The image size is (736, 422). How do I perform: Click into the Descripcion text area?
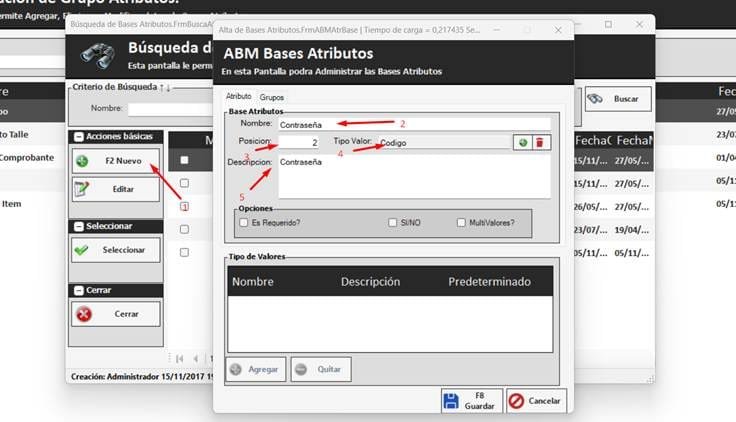coord(413,176)
